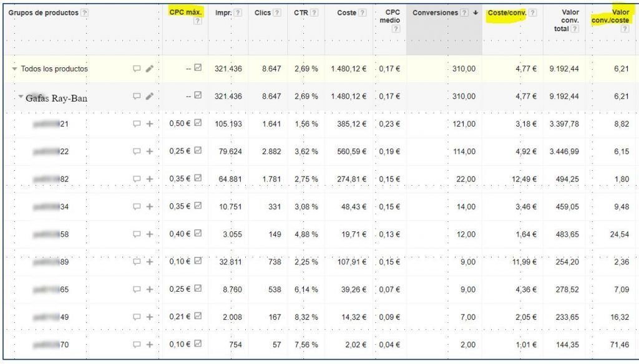Open the help icon beside Grupos de productos
The width and height of the screenshot is (639, 364).
click(x=84, y=12)
